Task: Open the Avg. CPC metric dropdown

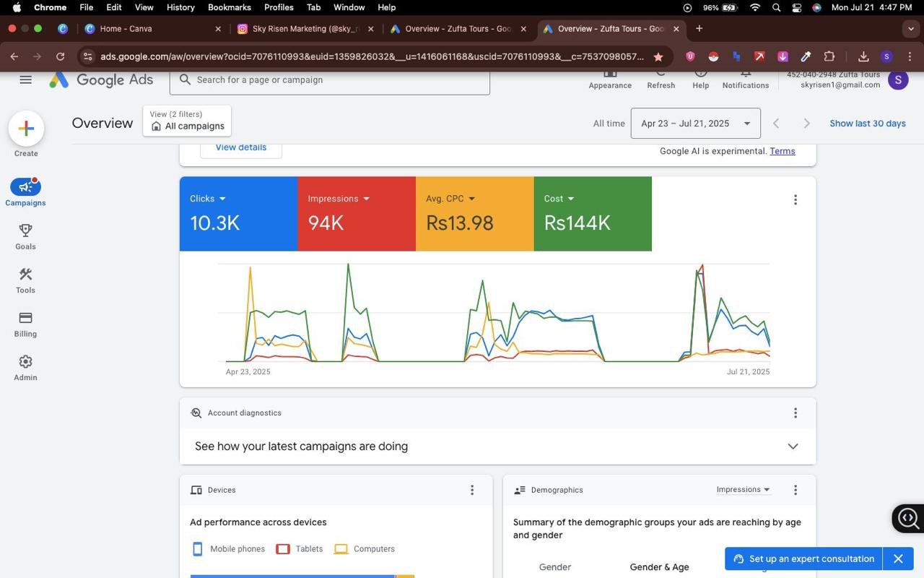Action: [x=450, y=199]
